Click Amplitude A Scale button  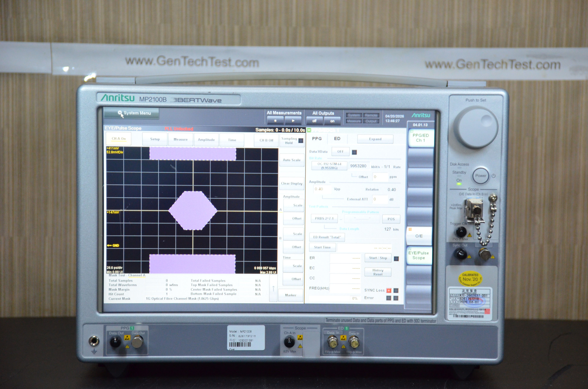(x=294, y=205)
